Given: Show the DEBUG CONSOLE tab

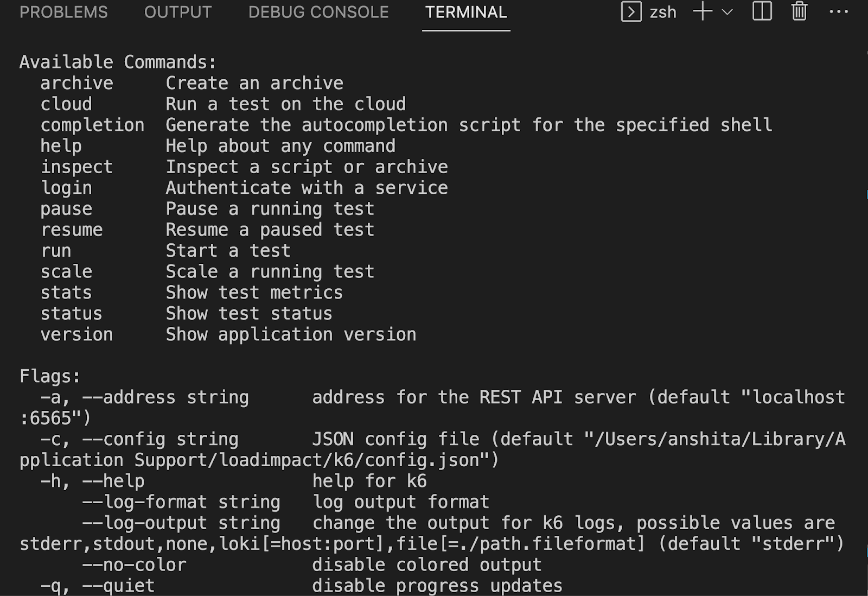Looking at the screenshot, I should coord(318,12).
